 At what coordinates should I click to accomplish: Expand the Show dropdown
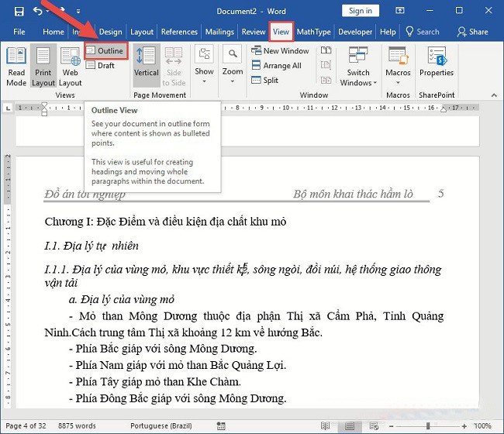point(204,66)
